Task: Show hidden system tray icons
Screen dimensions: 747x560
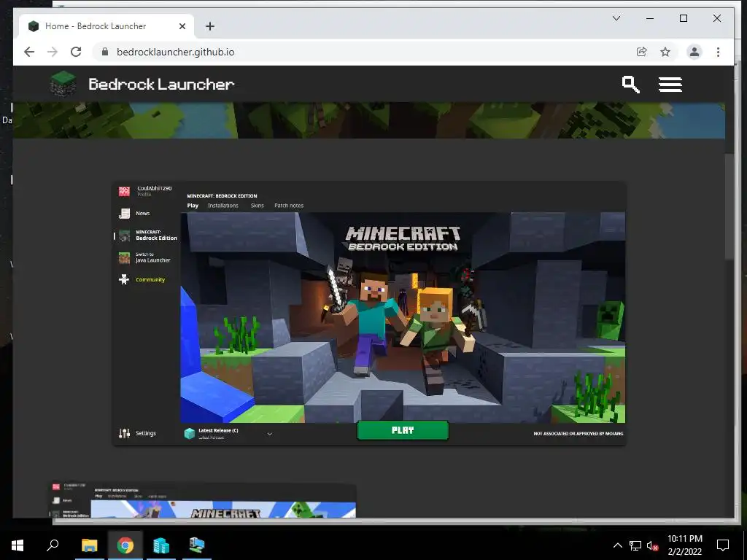Action: click(x=617, y=545)
